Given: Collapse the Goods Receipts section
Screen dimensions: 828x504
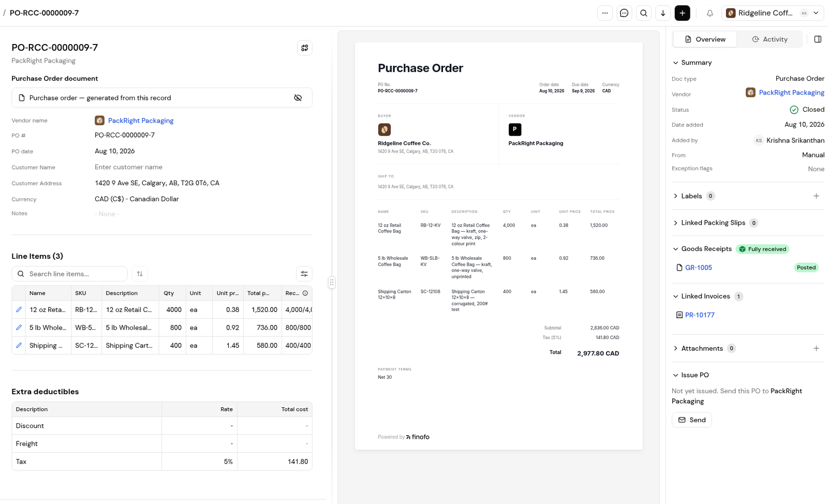Looking at the screenshot, I should (x=702, y=249).
